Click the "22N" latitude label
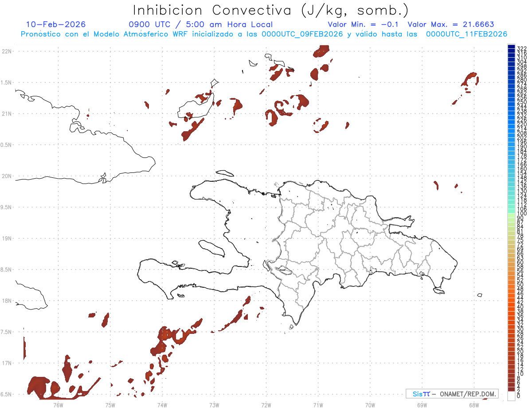 (7, 51)
